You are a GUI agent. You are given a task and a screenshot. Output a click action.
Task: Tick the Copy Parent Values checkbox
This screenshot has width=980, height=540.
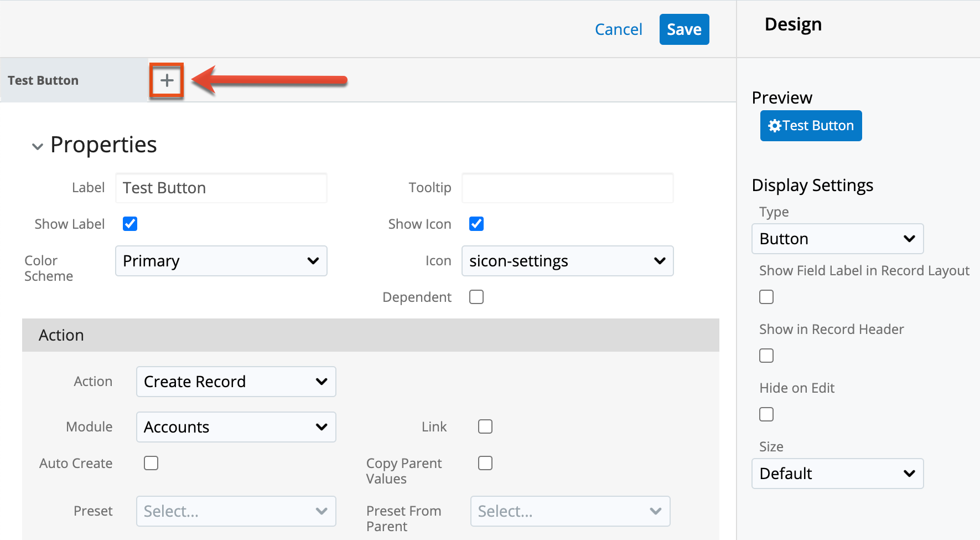pos(485,463)
